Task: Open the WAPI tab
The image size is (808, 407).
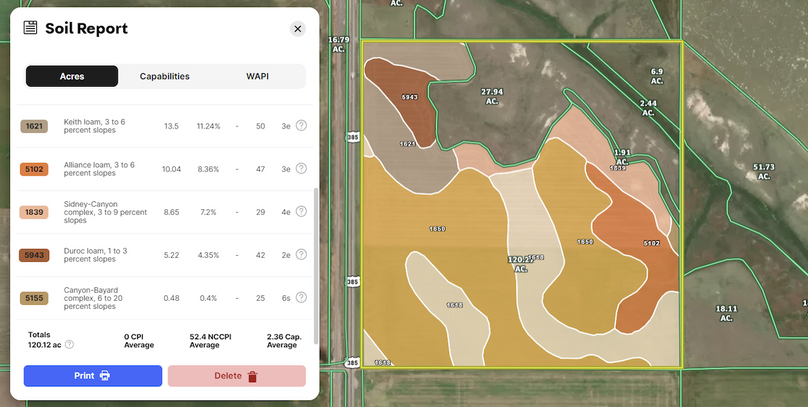Action: pos(258,76)
